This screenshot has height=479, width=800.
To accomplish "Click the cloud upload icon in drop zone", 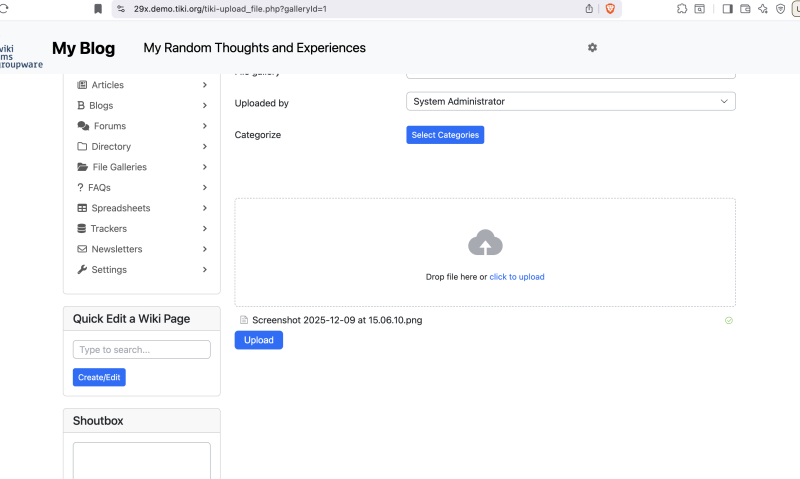I will coord(485,243).
